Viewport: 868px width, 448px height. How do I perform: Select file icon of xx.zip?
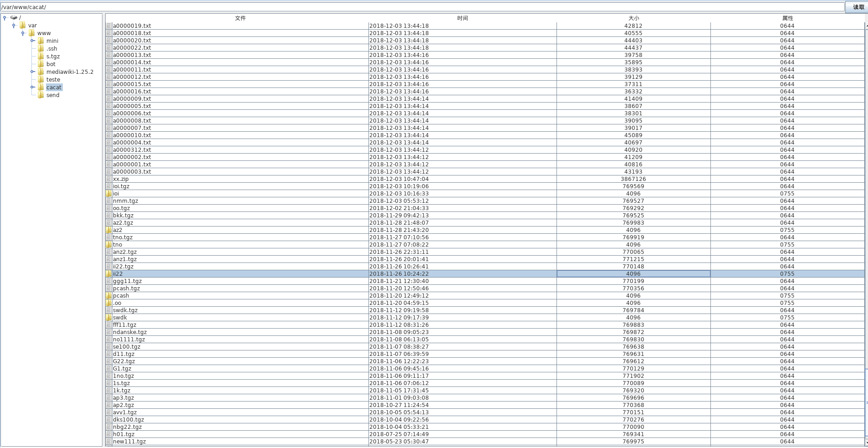pos(109,179)
